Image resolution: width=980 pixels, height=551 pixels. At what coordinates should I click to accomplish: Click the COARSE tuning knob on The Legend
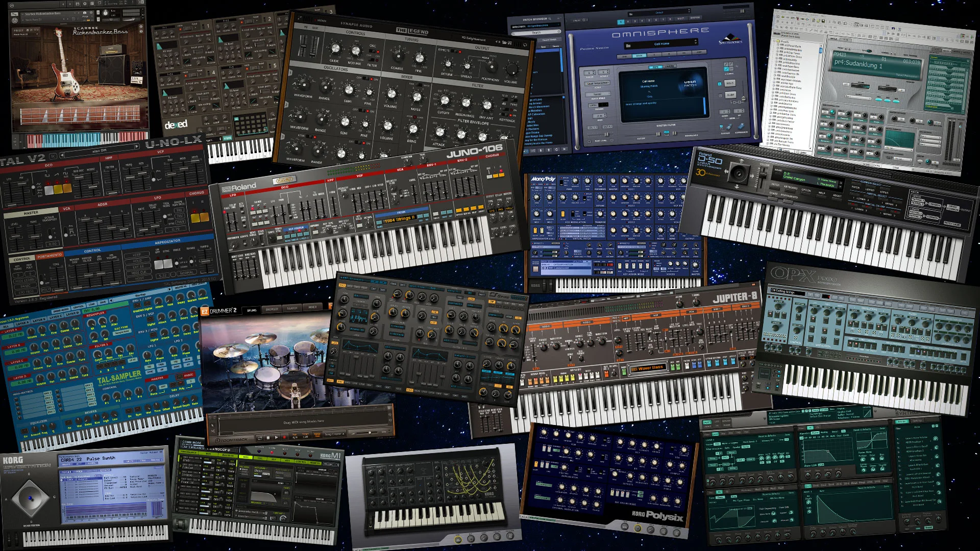(398, 56)
